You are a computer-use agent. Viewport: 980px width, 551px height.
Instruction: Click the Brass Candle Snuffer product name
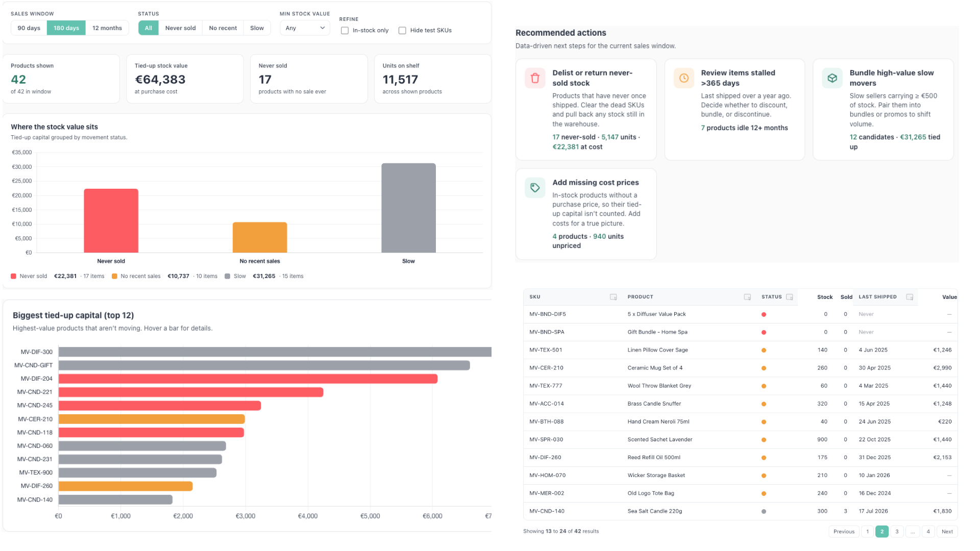click(654, 404)
